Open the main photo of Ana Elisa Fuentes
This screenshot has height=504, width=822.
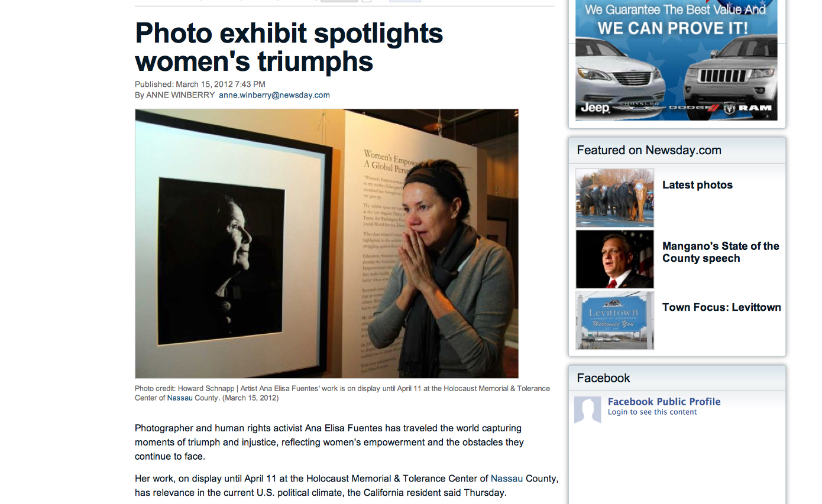326,243
